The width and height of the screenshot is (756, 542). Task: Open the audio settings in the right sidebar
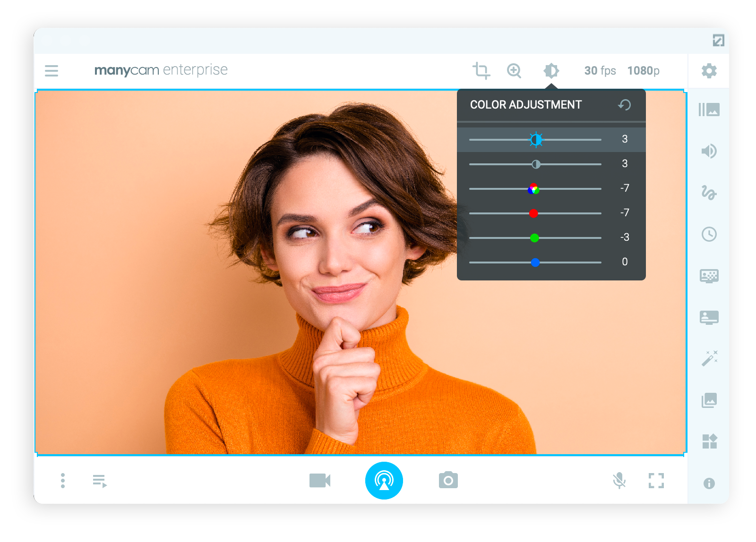point(709,152)
